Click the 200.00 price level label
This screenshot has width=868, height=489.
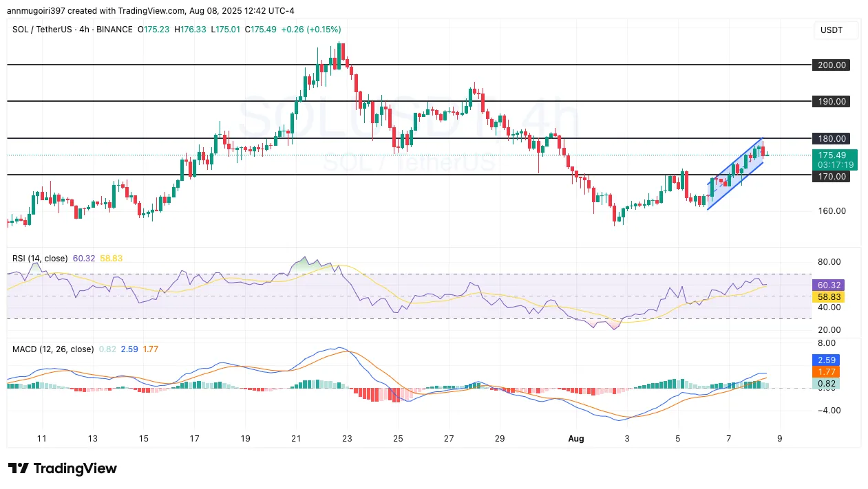click(832, 65)
